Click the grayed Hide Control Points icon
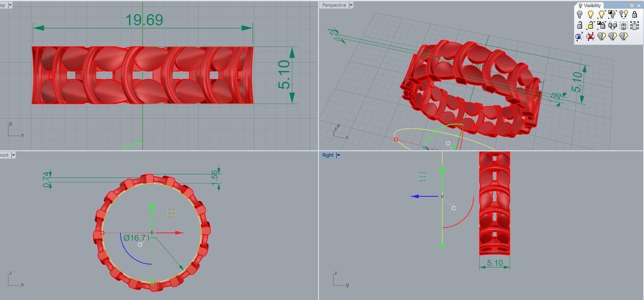This screenshot has width=644, height=300. point(624,26)
